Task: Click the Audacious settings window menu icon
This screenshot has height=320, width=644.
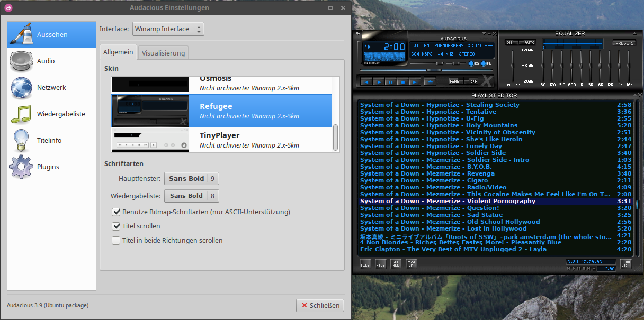Action: pyautogui.click(x=9, y=7)
